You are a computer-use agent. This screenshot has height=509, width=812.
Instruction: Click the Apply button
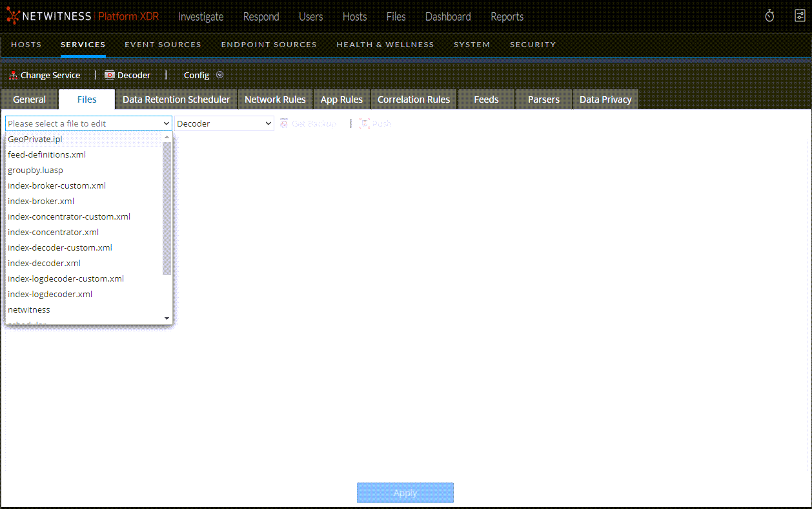tap(405, 492)
